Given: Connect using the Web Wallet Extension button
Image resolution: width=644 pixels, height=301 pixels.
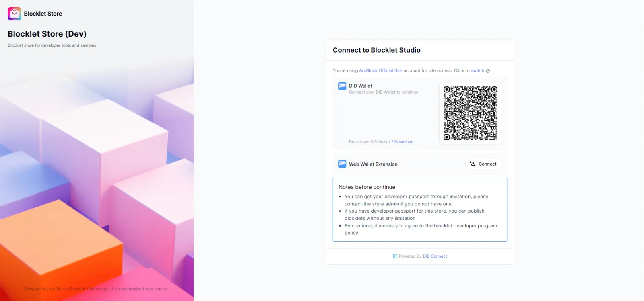Looking at the screenshot, I should click(x=483, y=164).
